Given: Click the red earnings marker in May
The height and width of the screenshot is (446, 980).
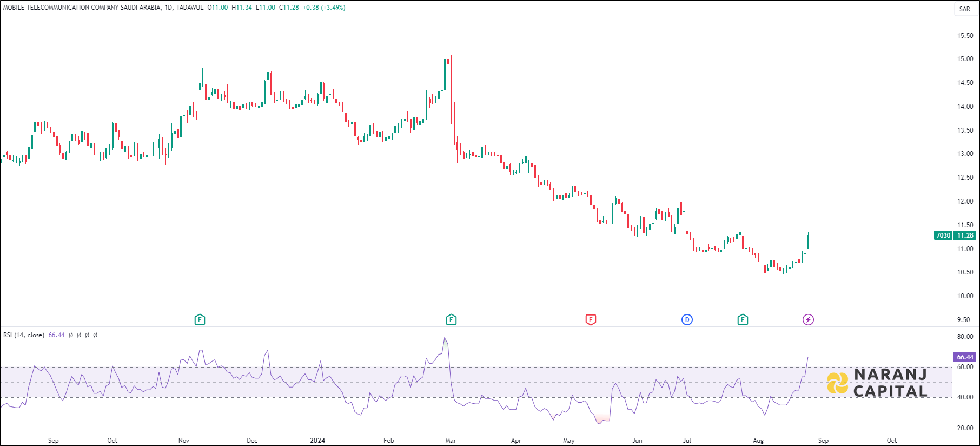Looking at the screenshot, I should pos(591,320).
